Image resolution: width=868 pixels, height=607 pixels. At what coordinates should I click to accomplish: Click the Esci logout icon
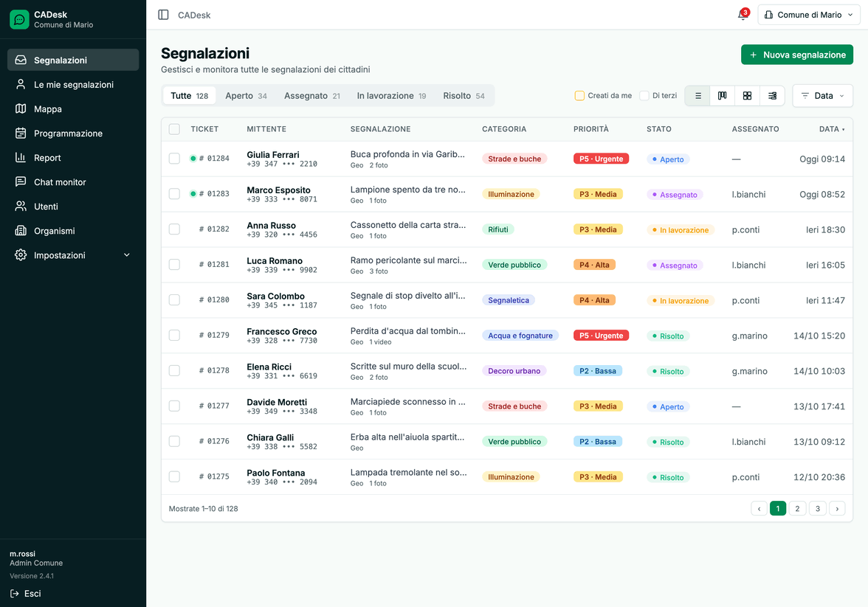coord(15,593)
